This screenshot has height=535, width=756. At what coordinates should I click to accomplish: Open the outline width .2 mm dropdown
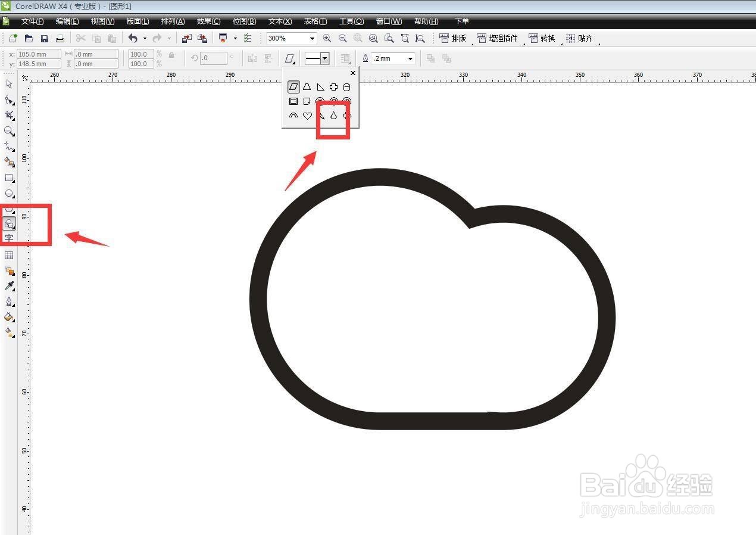click(x=410, y=58)
